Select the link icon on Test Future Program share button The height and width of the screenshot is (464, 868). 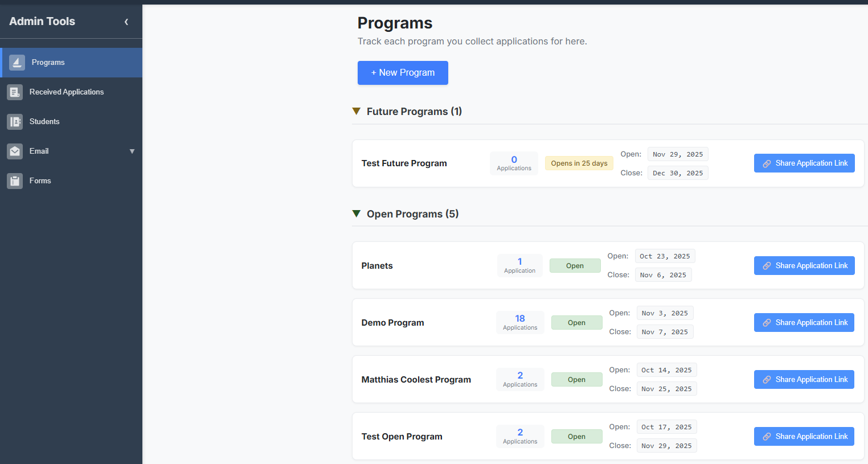tap(767, 163)
